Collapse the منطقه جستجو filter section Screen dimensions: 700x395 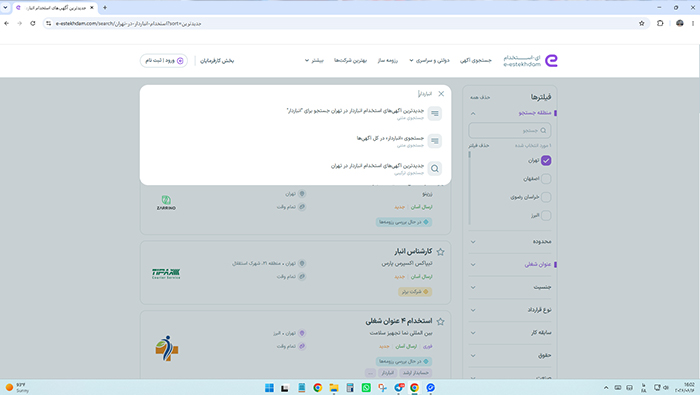[473, 113]
